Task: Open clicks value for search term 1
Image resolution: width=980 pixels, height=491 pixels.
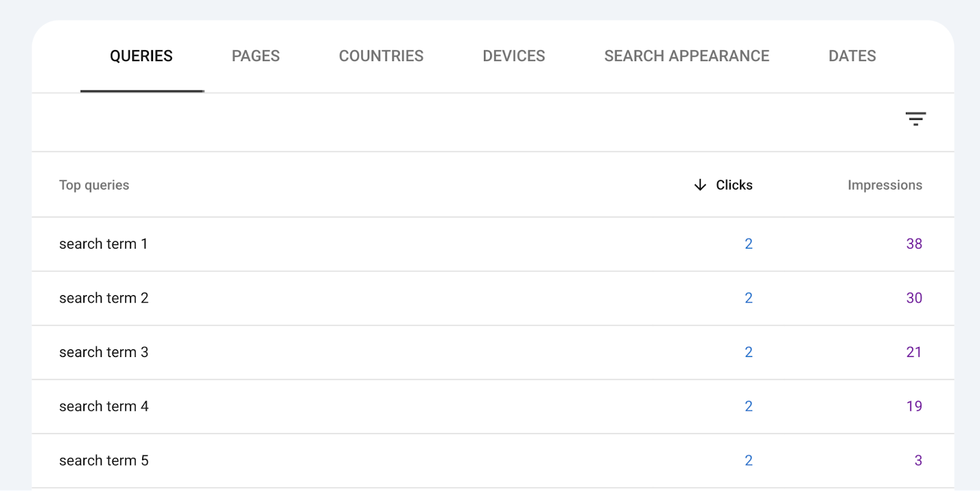Action: [x=748, y=244]
